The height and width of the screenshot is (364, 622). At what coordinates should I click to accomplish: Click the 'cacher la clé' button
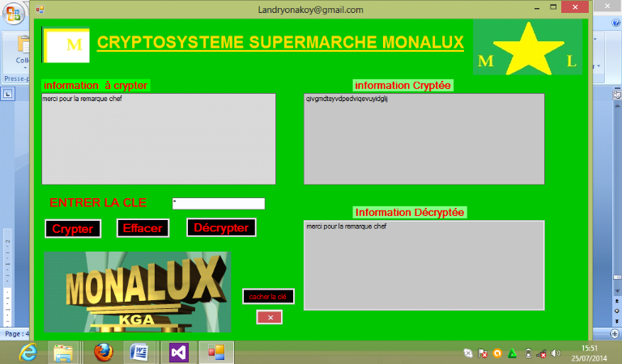click(x=268, y=296)
